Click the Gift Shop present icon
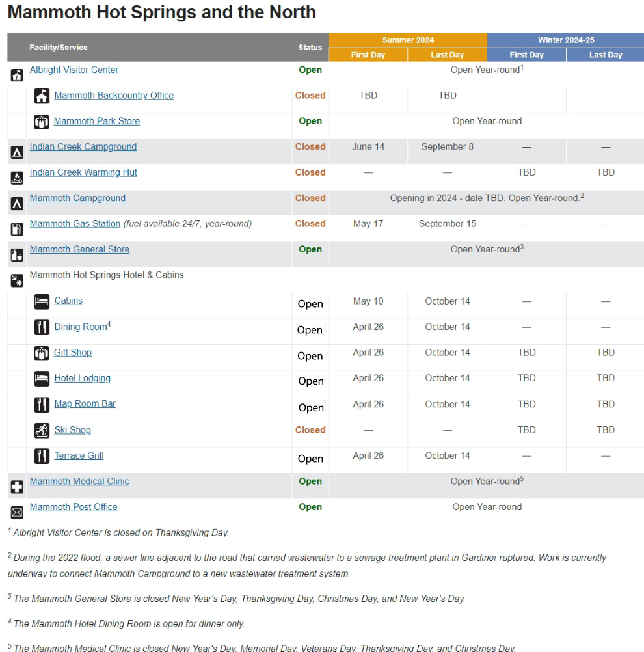Screen dimensions: 644x652 pos(42,353)
